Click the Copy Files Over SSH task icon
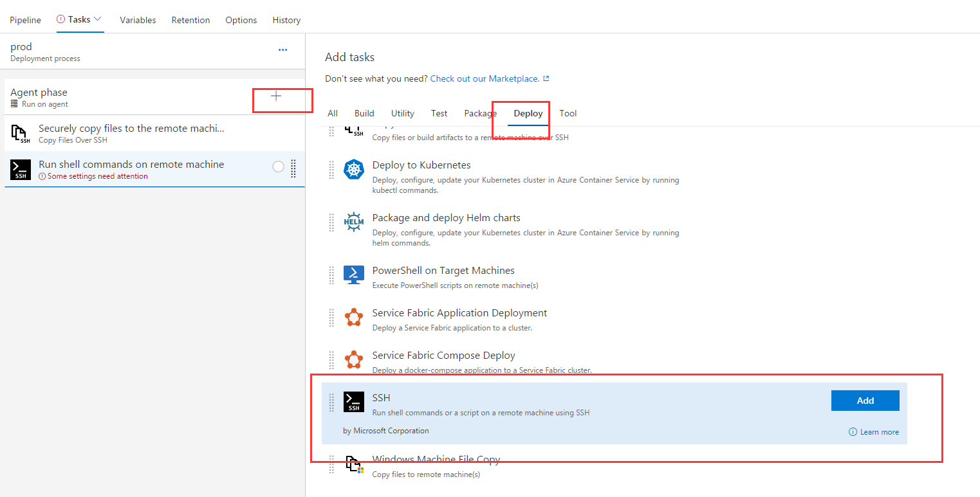 (21, 134)
